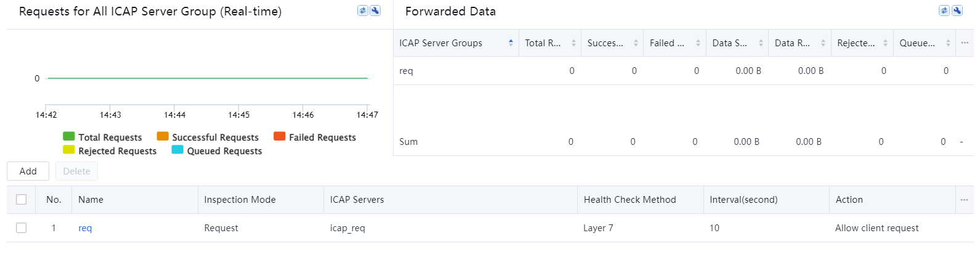Sort Forwarded Data by Total Requests column
The width and height of the screenshot is (980, 262).
[573, 43]
